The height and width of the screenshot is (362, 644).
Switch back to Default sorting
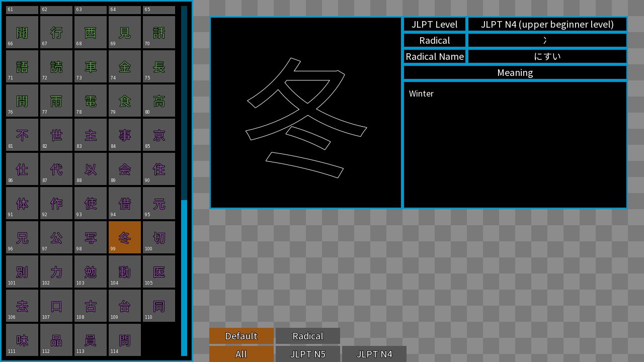(242, 336)
